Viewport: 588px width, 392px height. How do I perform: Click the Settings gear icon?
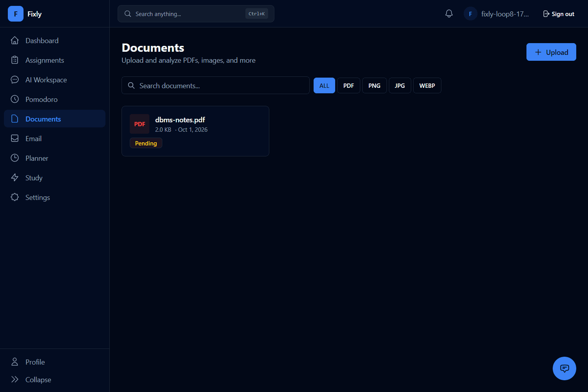(x=15, y=197)
